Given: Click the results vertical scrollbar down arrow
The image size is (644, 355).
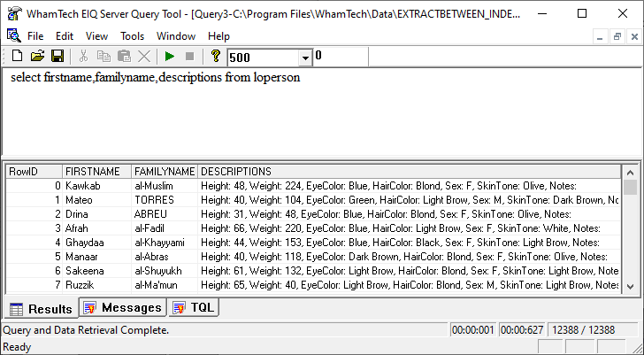Looking at the screenshot, I should coord(630,286).
